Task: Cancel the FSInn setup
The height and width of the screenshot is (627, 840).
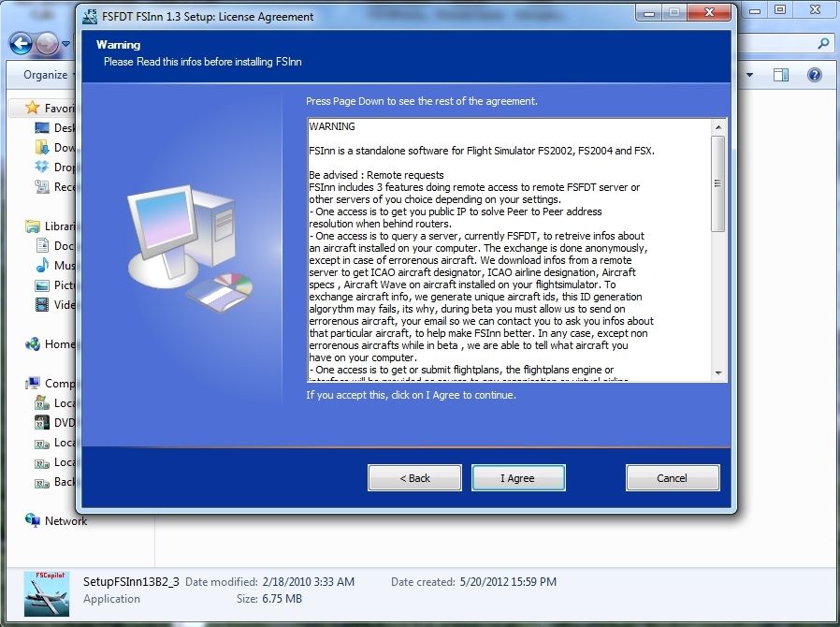Action: [673, 477]
